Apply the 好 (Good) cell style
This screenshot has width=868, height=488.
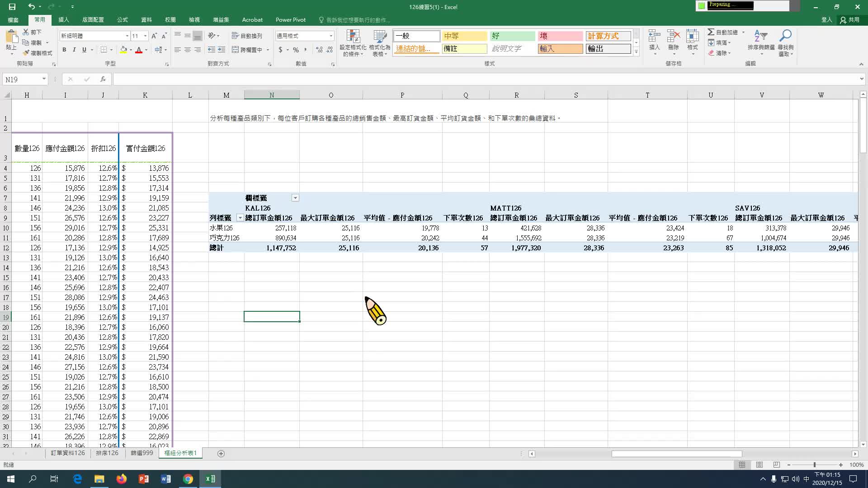pos(513,36)
